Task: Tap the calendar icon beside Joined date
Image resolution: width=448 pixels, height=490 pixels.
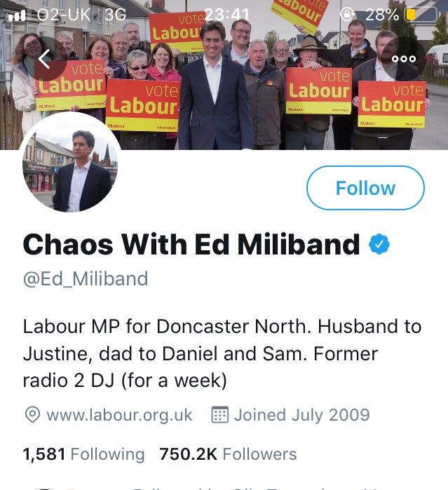Action: pyautogui.click(x=220, y=414)
